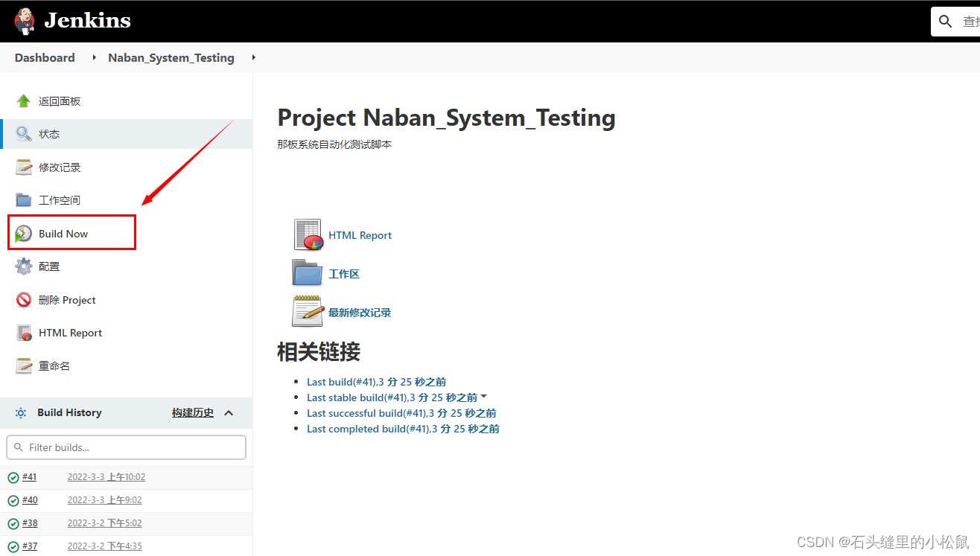Expand the Naban_System_Testing breadcrumb arrow
This screenshot has width=980, height=556.
[254, 57]
